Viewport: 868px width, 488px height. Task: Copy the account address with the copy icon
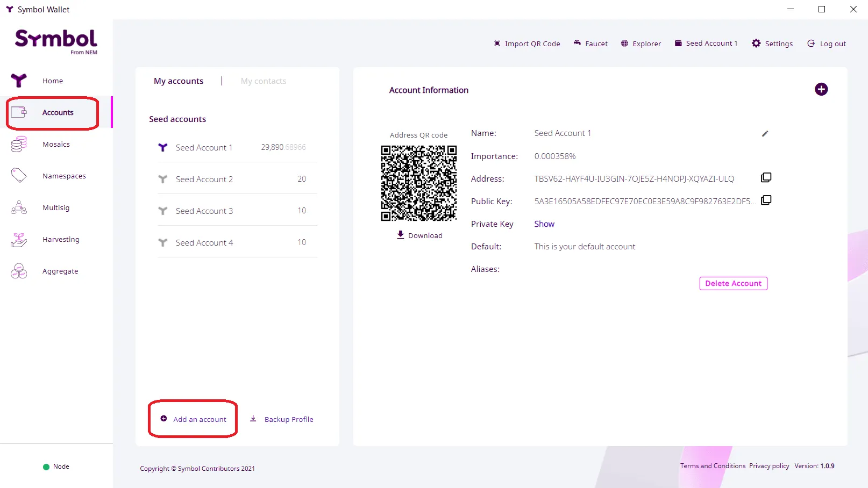coord(766,177)
